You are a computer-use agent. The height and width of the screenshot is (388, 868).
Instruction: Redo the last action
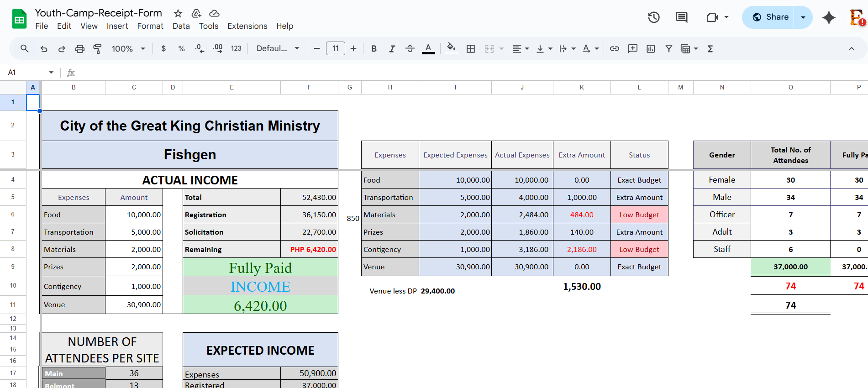click(x=62, y=49)
